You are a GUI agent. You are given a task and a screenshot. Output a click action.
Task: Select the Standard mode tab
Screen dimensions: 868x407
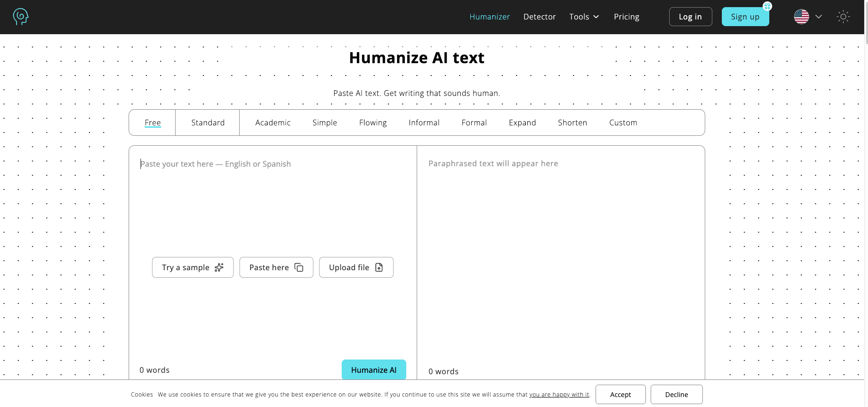coord(208,123)
